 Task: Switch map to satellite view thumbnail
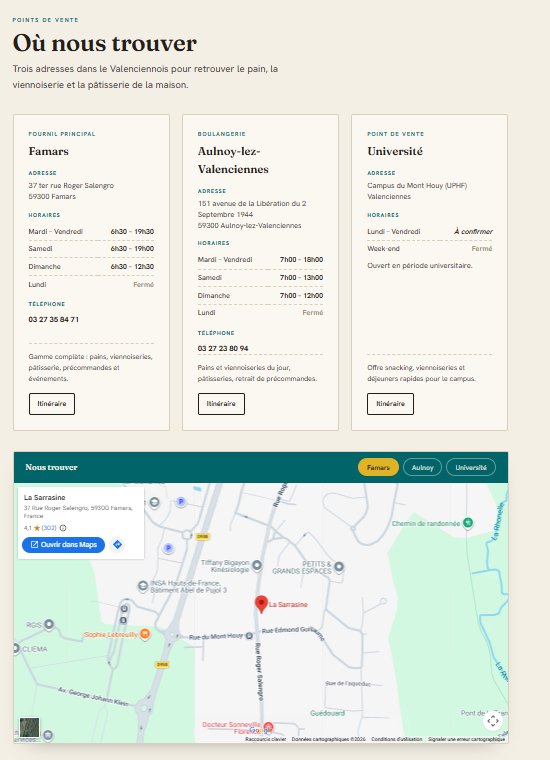[x=29, y=728]
